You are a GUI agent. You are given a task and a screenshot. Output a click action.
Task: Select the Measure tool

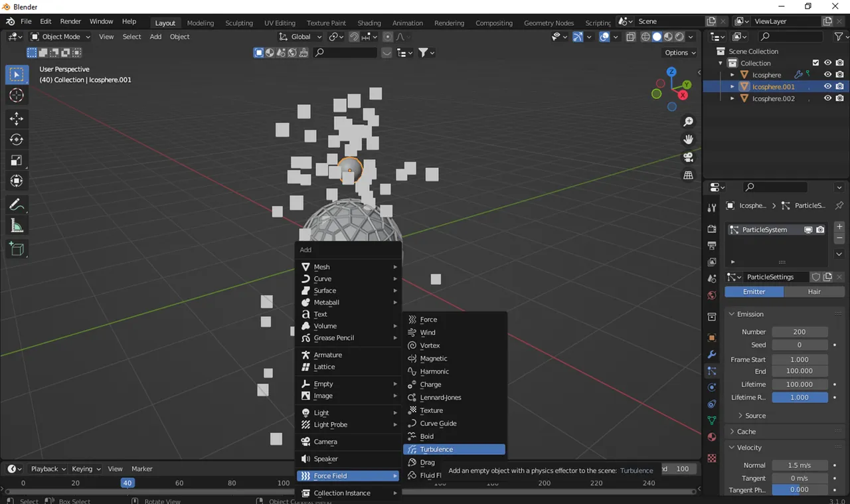[x=17, y=226]
